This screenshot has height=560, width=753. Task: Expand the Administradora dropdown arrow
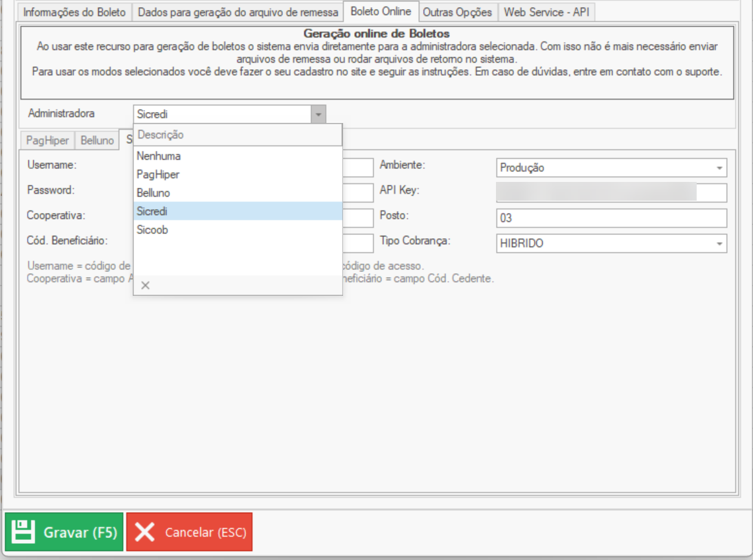[x=318, y=114]
